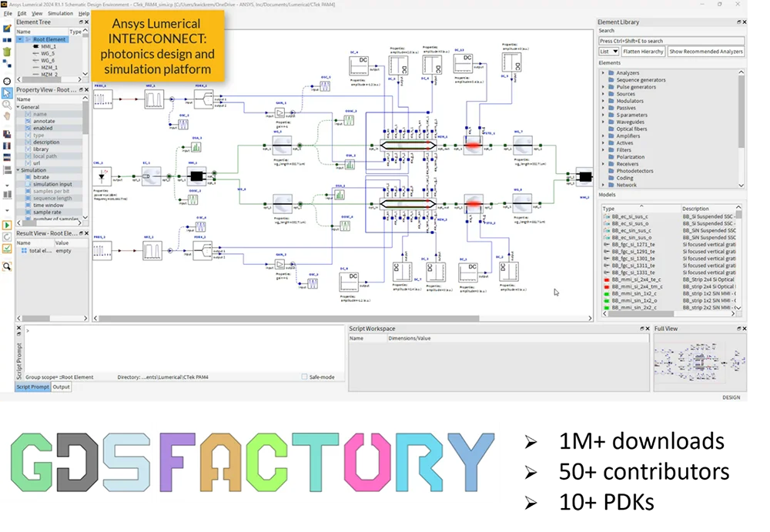This screenshot has width=770, height=532.
Task: Float the Script Workspace panel
Action: pos(642,329)
